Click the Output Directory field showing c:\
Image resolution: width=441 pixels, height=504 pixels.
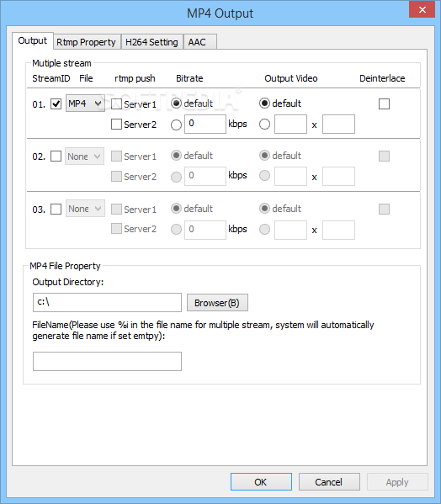pyautogui.click(x=107, y=302)
